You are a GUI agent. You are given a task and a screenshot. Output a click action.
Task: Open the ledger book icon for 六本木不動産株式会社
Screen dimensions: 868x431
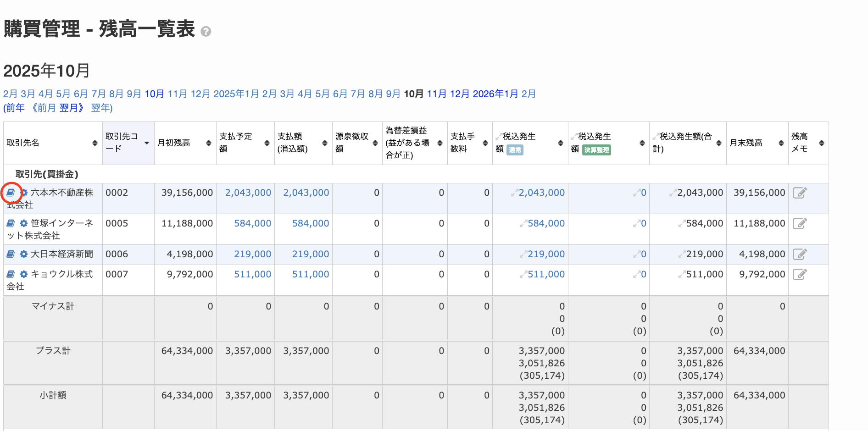(11, 193)
